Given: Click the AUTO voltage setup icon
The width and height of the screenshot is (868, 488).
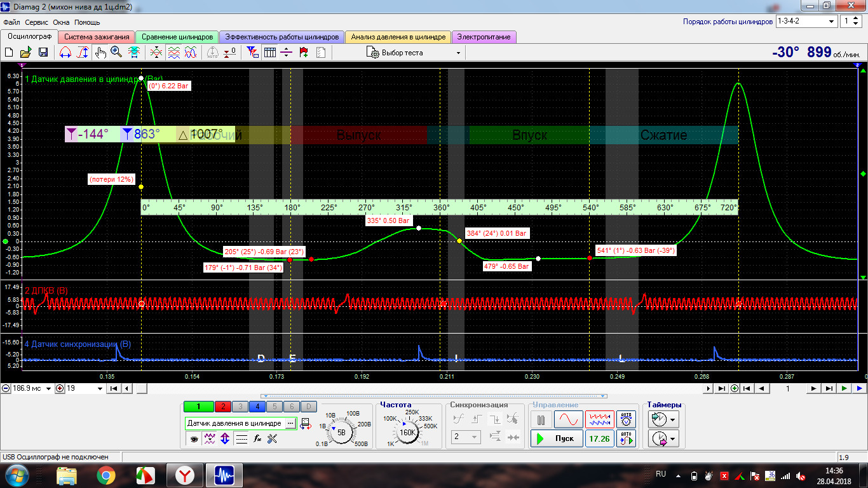Looking at the screenshot, I should click(x=627, y=419).
